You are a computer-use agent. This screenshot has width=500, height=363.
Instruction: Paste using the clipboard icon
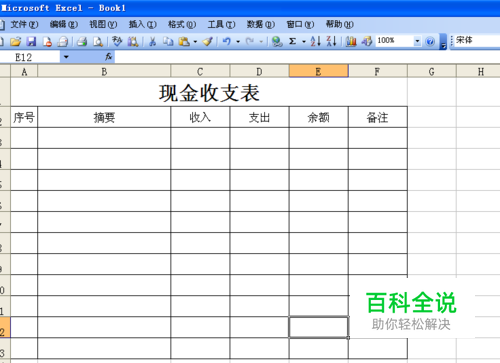click(x=184, y=41)
